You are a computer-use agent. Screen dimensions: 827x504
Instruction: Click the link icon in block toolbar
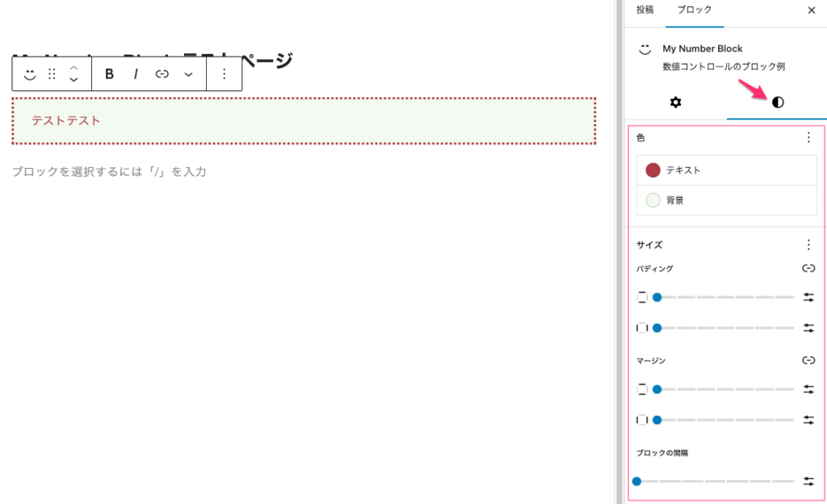162,74
